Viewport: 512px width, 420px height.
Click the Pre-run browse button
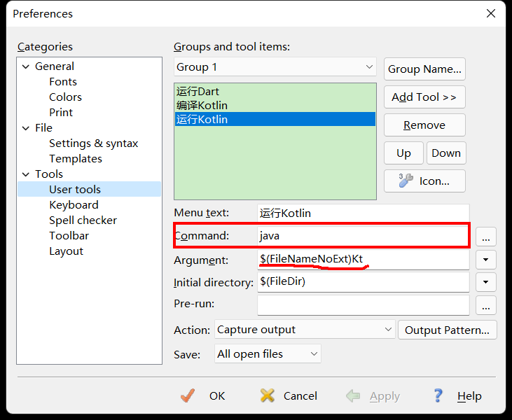coord(486,305)
